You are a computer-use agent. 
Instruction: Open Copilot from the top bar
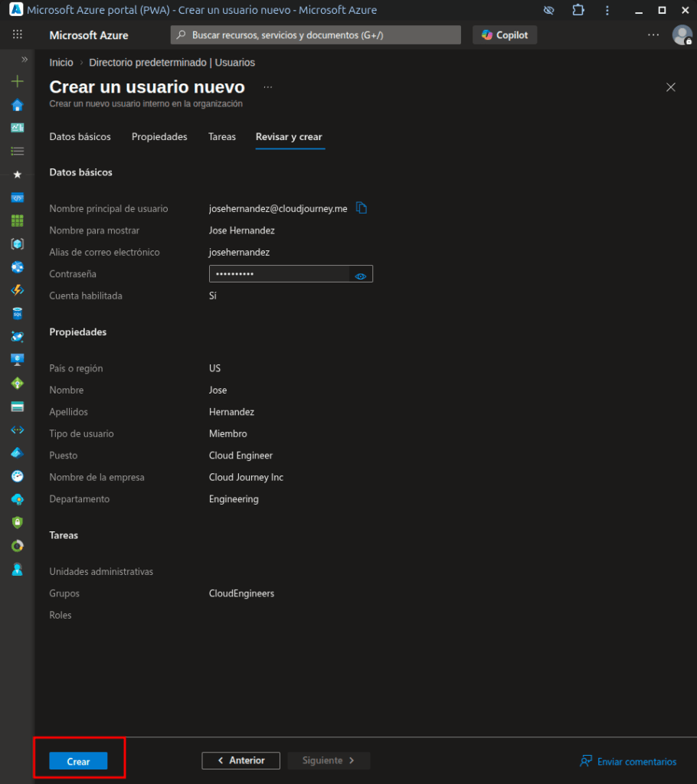[505, 35]
